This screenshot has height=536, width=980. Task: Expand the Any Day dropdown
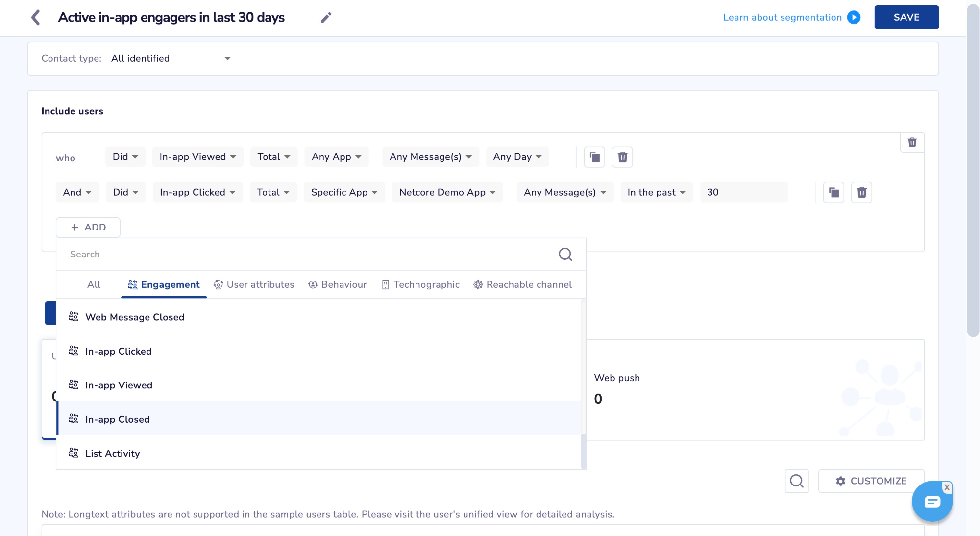[x=517, y=157]
